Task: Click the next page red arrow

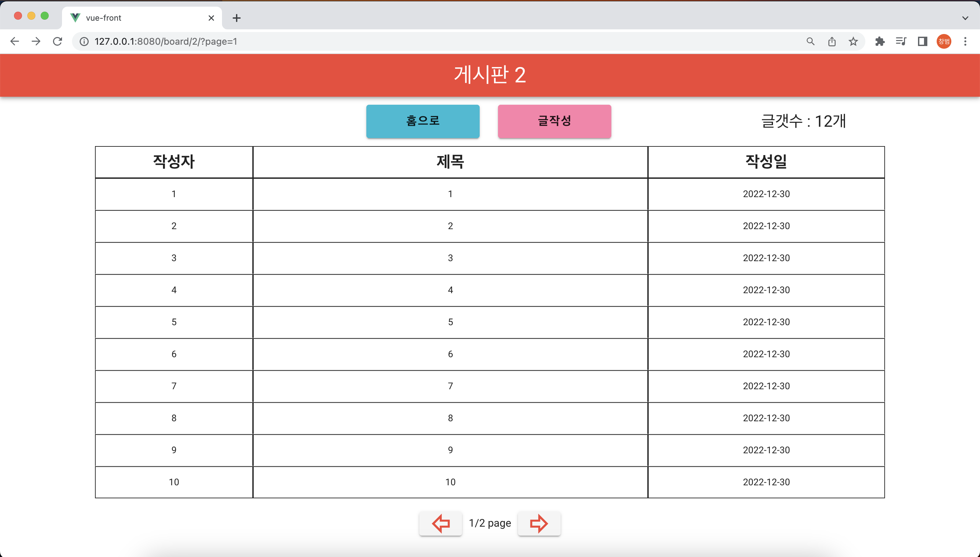Action: (539, 523)
